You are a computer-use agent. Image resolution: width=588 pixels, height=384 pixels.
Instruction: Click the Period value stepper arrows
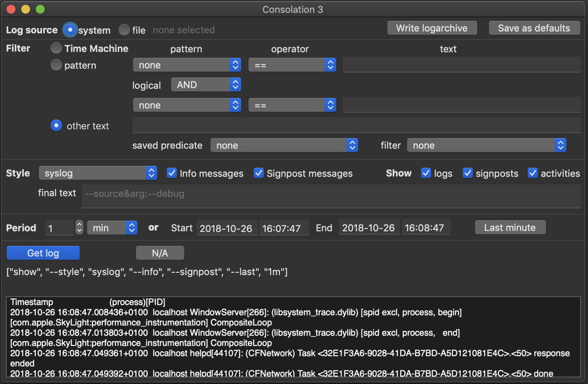click(x=79, y=228)
